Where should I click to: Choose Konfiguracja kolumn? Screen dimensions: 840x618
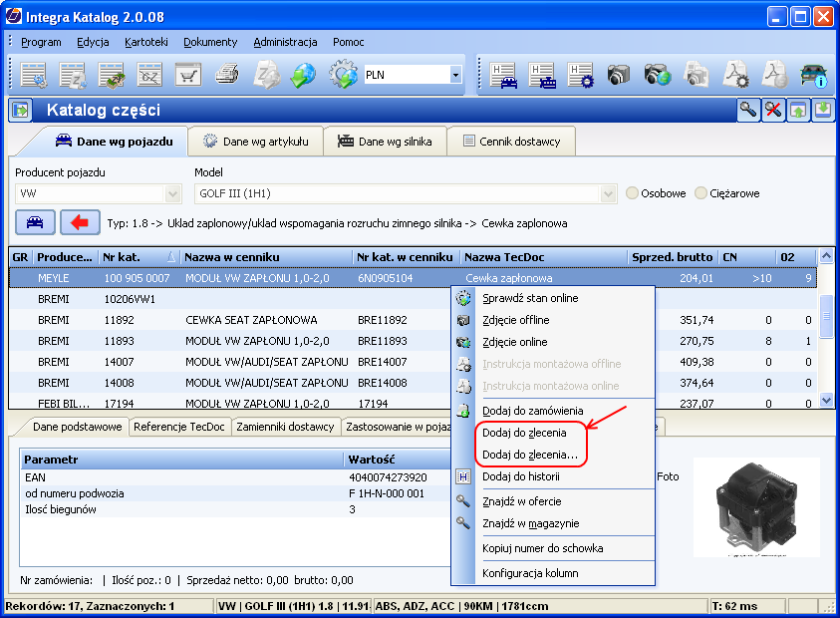[553, 573]
